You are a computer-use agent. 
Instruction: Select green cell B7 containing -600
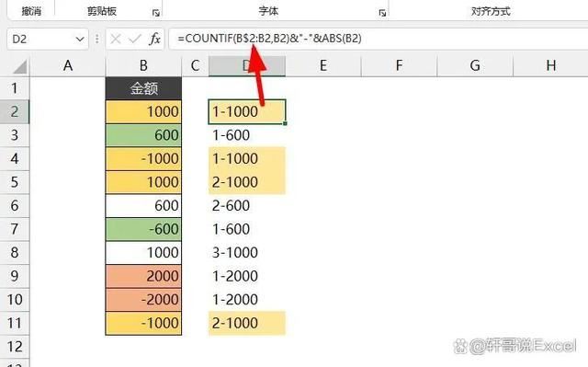(x=143, y=229)
